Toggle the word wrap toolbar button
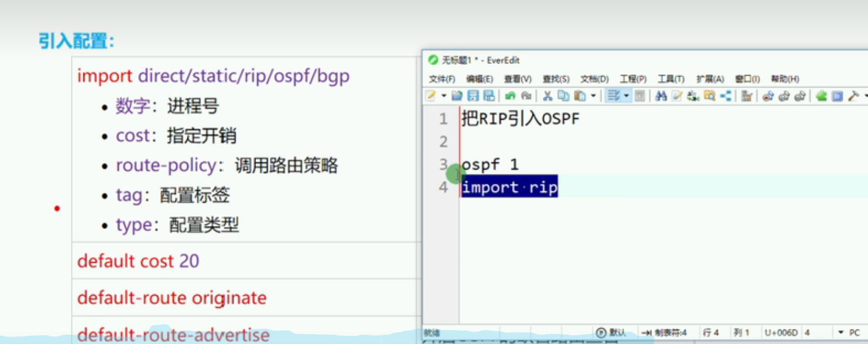 [613, 96]
